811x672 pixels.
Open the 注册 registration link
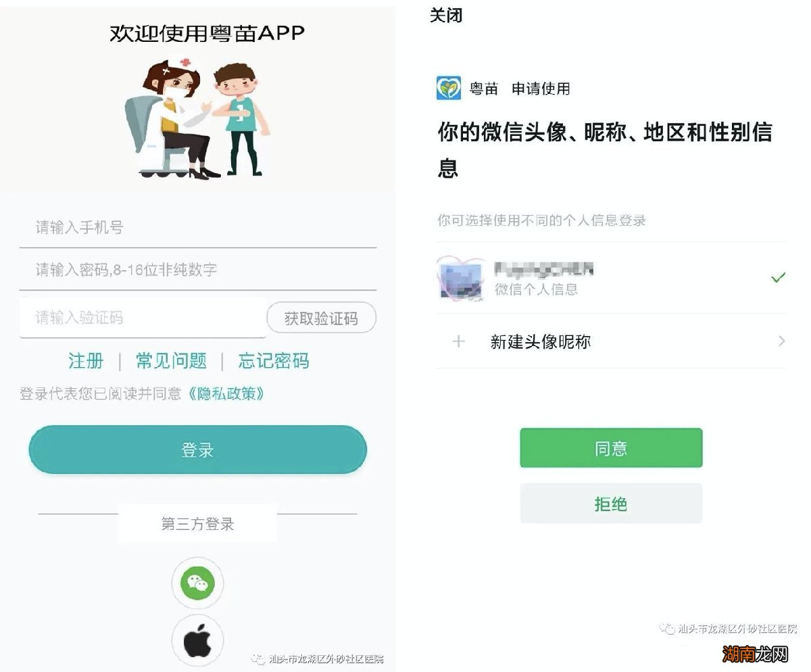point(86,360)
